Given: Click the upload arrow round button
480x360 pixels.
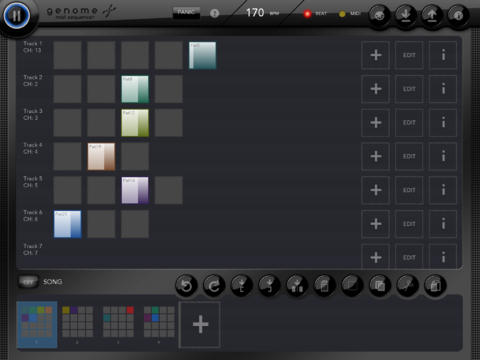Looking at the screenshot, I should click(x=432, y=15).
